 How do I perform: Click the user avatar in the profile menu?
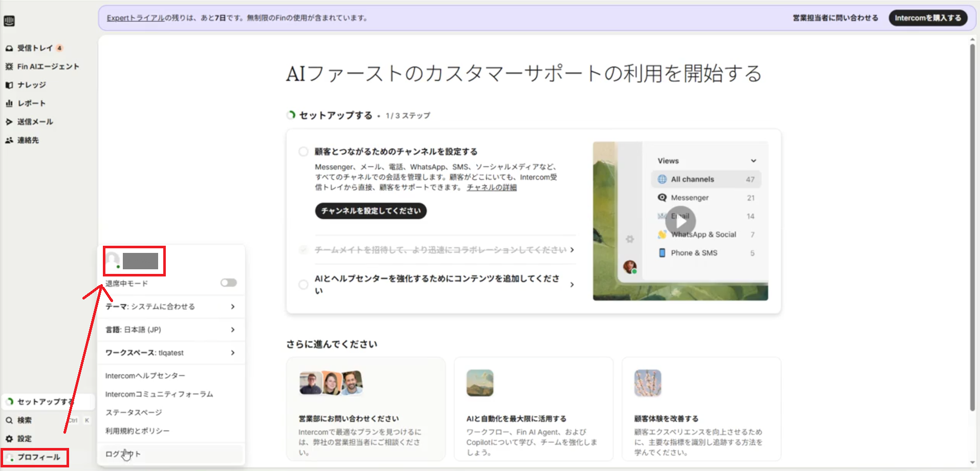click(x=113, y=261)
